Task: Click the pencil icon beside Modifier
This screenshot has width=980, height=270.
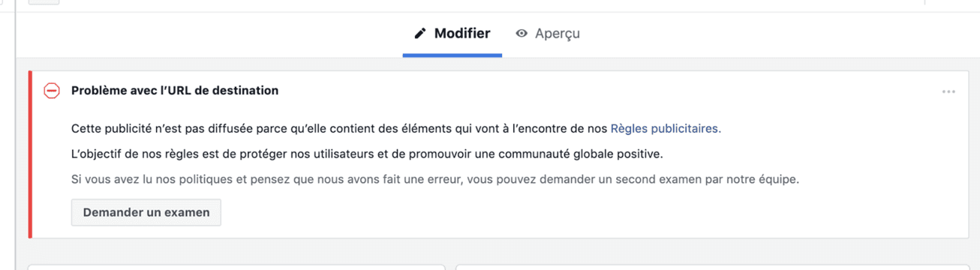Action: pos(420,34)
